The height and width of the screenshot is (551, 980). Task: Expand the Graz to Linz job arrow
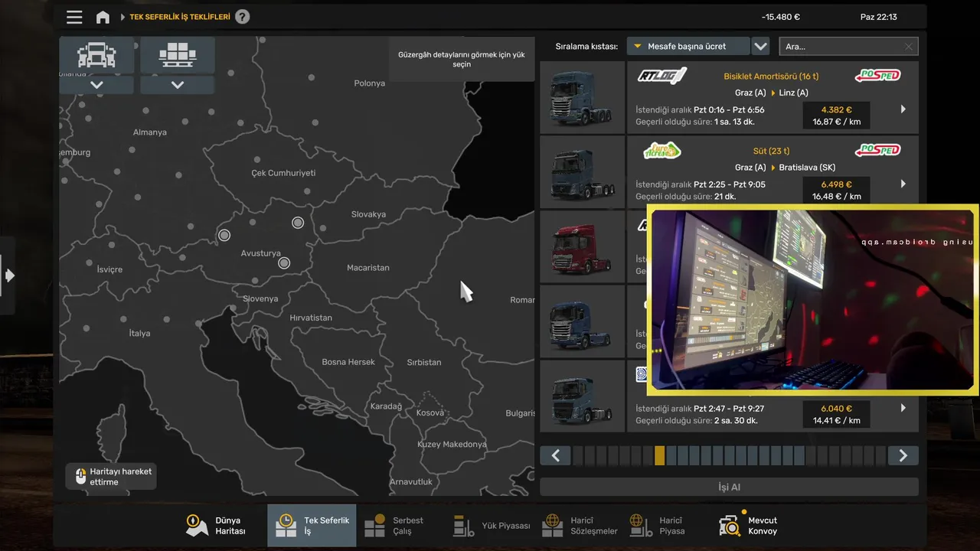coord(903,109)
